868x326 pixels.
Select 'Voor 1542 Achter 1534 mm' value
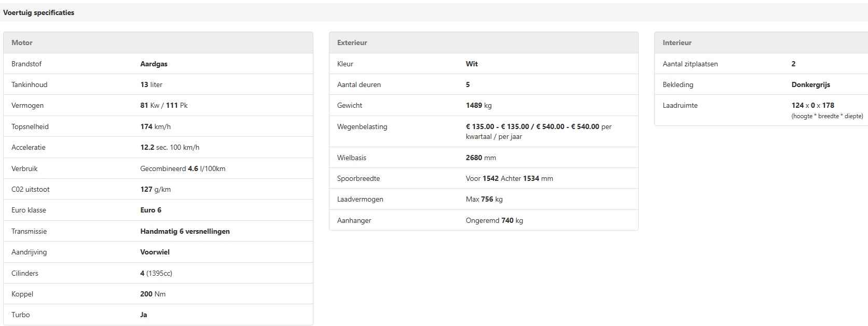509,178
